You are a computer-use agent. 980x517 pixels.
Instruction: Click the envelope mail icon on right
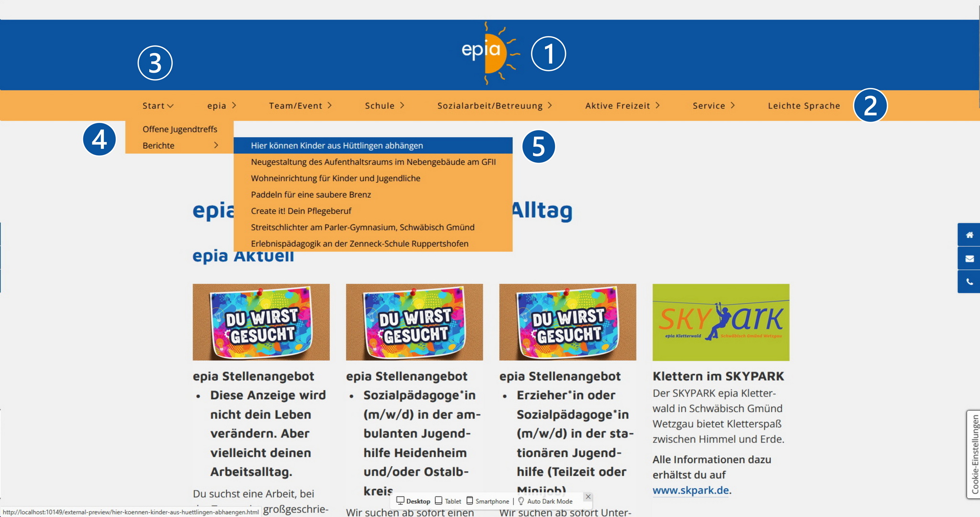click(969, 259)
